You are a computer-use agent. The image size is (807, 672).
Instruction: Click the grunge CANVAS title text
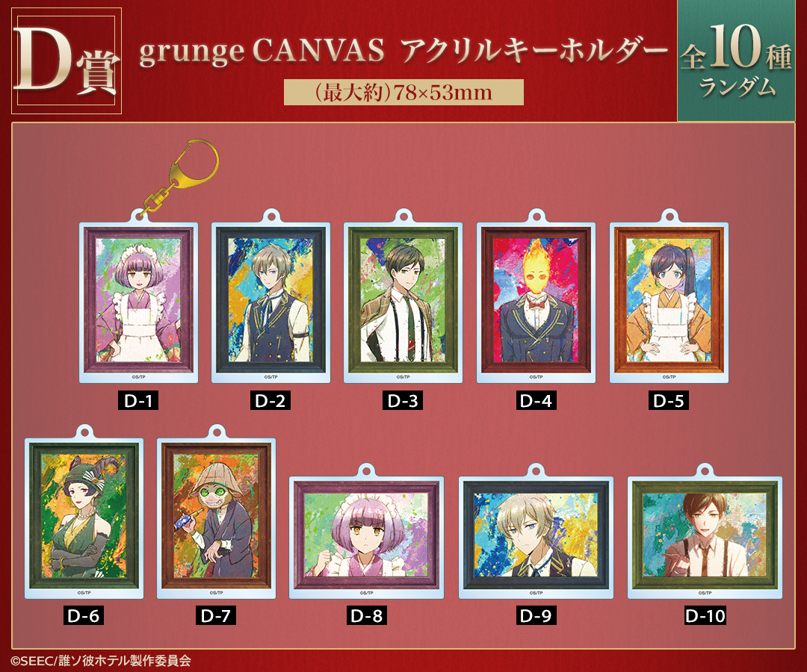point(262,52)
